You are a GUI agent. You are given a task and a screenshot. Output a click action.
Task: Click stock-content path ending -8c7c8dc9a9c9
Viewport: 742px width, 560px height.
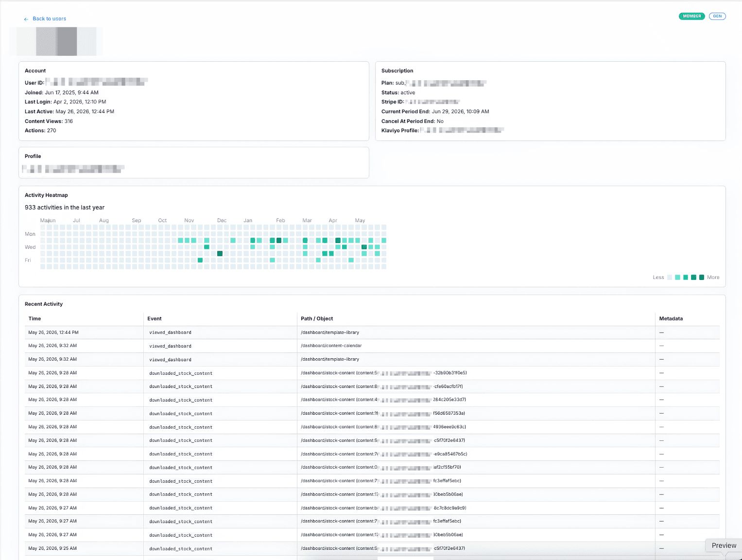coord(383,508)
